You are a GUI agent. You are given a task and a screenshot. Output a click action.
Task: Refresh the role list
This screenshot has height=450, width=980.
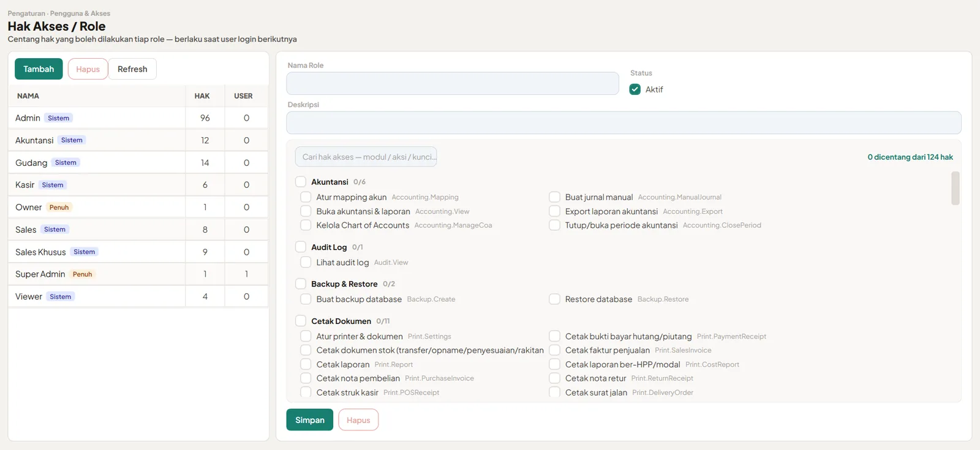coord(132,69)
